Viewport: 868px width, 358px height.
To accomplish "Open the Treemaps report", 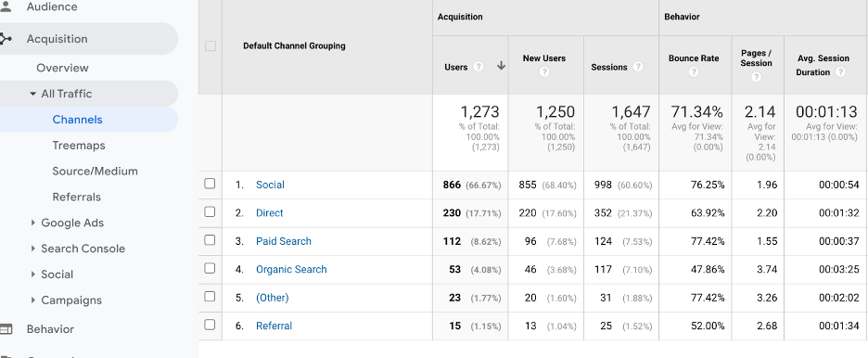I will [79, 146].
